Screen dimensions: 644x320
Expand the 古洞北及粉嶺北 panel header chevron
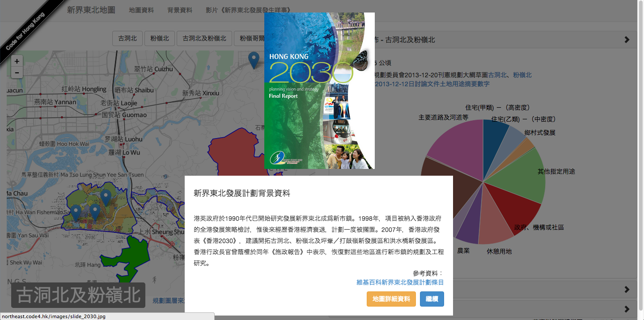[627, 40]
